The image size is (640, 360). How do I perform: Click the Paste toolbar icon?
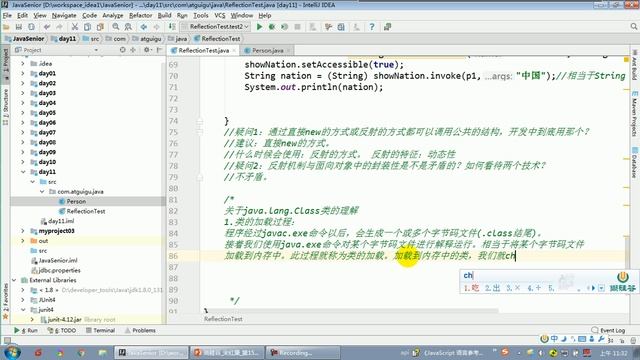100,27
